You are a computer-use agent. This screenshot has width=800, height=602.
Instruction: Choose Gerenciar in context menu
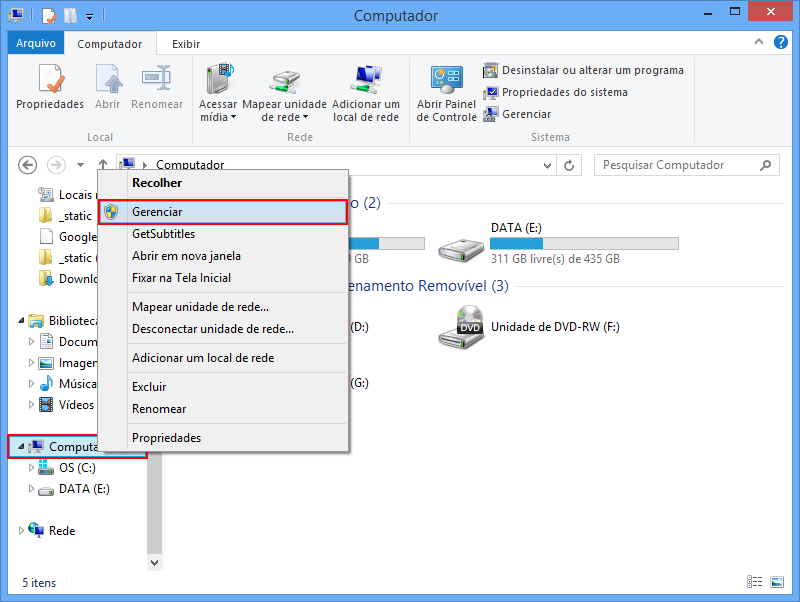223,212
